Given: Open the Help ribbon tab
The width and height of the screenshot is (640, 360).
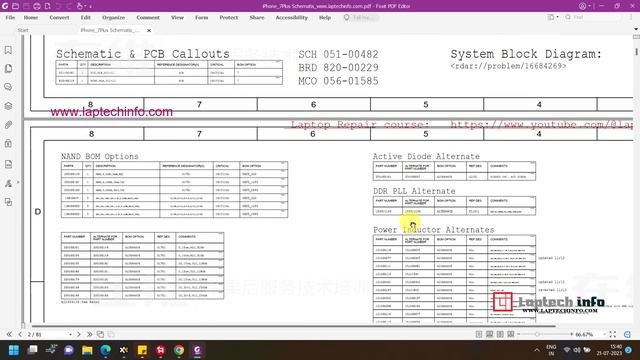Looking at the screenshot, I should [x=325, y=18].
